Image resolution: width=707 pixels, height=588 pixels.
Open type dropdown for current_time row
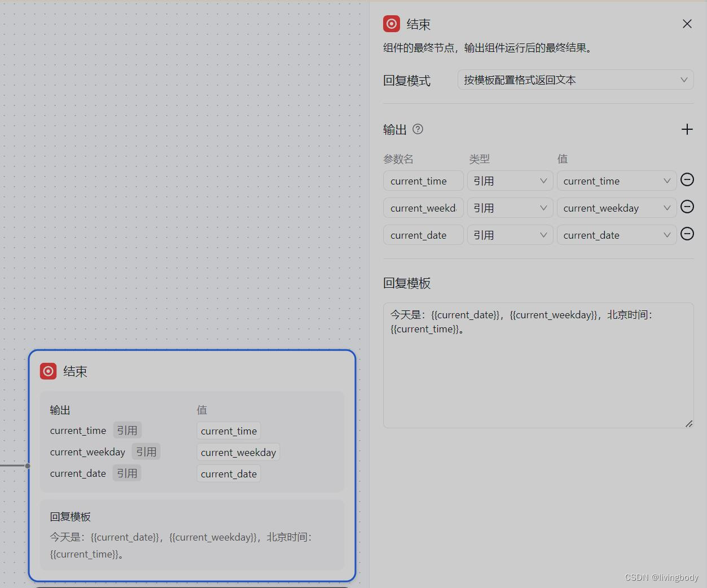[510, 181]
